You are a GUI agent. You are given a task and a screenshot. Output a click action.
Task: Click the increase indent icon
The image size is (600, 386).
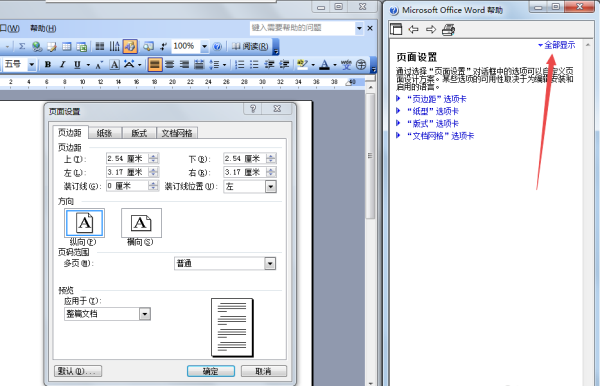point(284,65)
